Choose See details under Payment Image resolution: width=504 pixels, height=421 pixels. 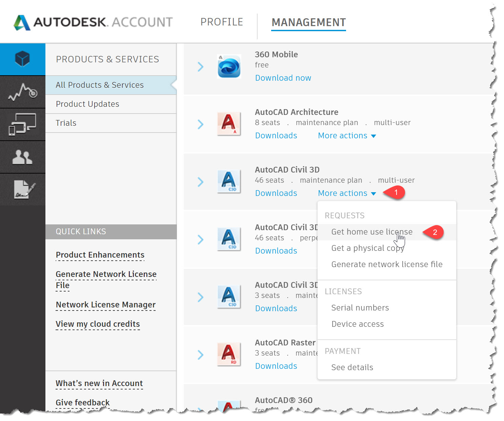click(387, 367)
